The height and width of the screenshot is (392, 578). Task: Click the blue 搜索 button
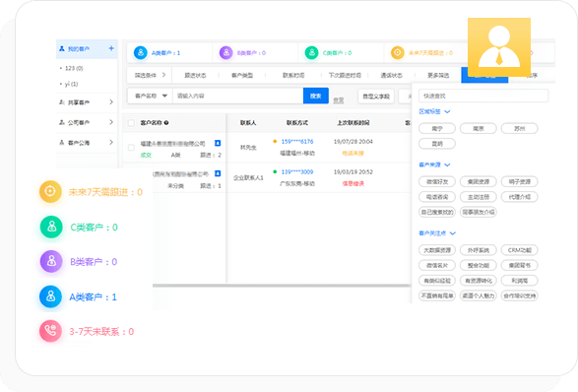(x=315, y=96)
